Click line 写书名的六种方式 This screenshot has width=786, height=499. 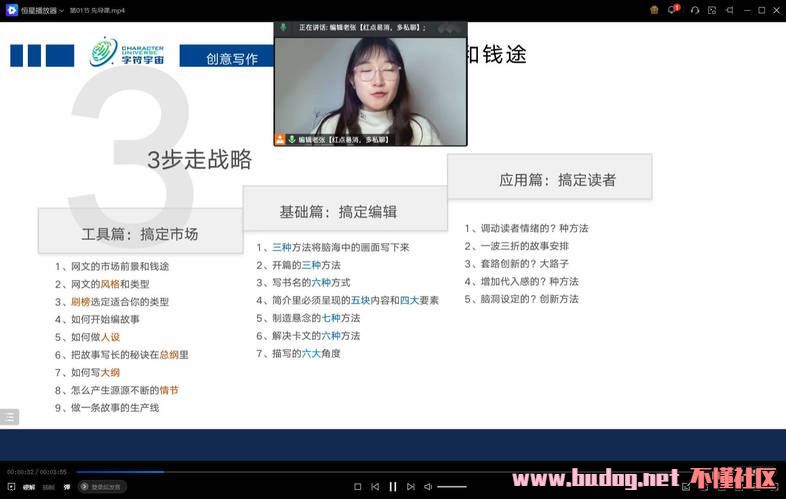coord(303,282)
